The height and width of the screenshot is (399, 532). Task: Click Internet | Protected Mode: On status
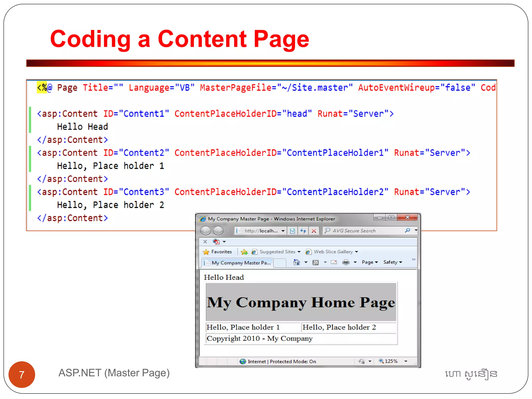click(x=282, y=361)
